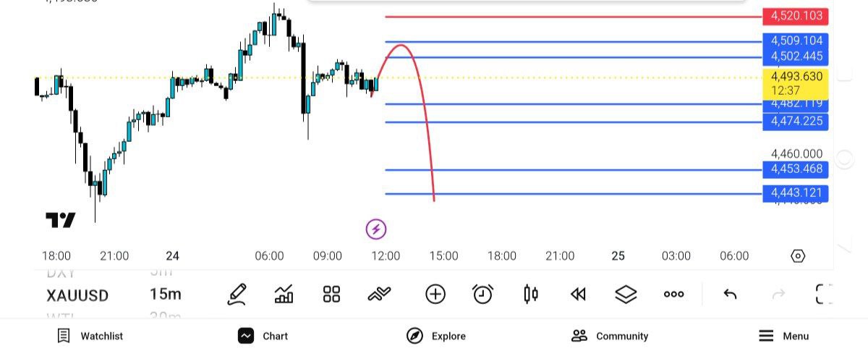Open the Community tab
The width and height of the screenshot is (868, 354).
point(610,336)
